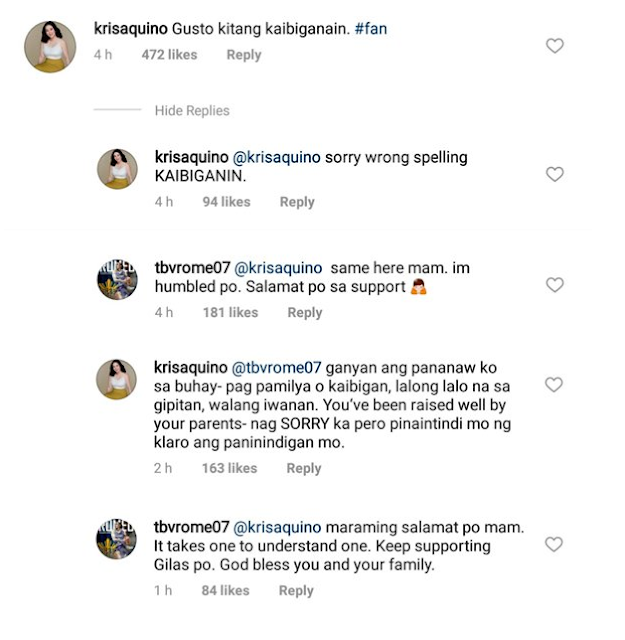Like the 'sorry wrong spelling' reply
Viewport: 625px width, 640px height.
[x=554, y=174]
